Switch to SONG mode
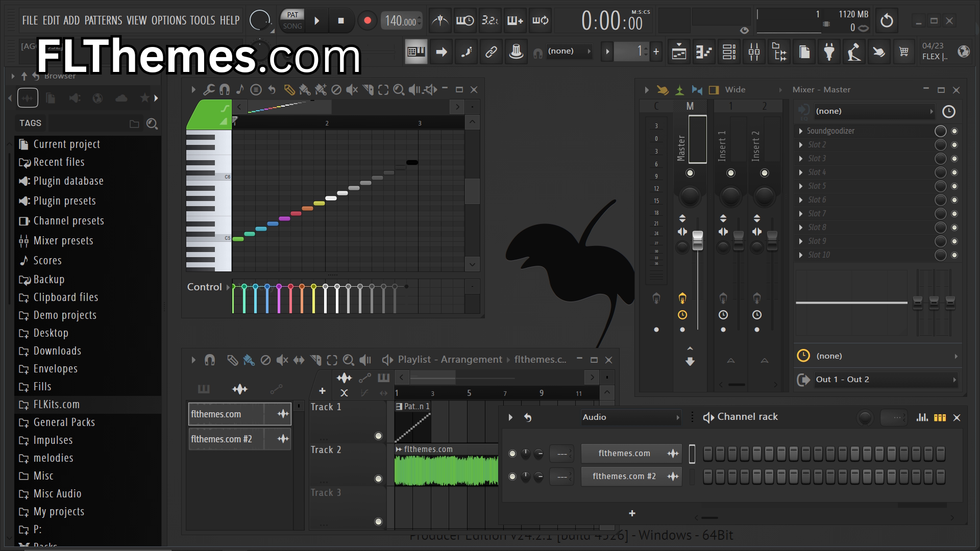This screenshot has height=551, width=980. click(292, 26)
